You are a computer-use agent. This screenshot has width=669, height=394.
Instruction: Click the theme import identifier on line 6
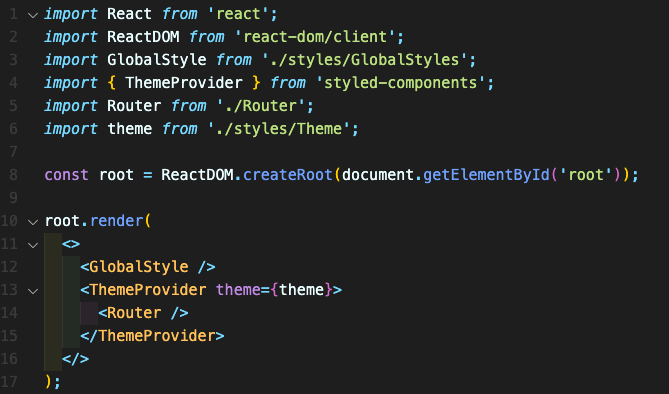pyautogui.click(x=130, y=129)
